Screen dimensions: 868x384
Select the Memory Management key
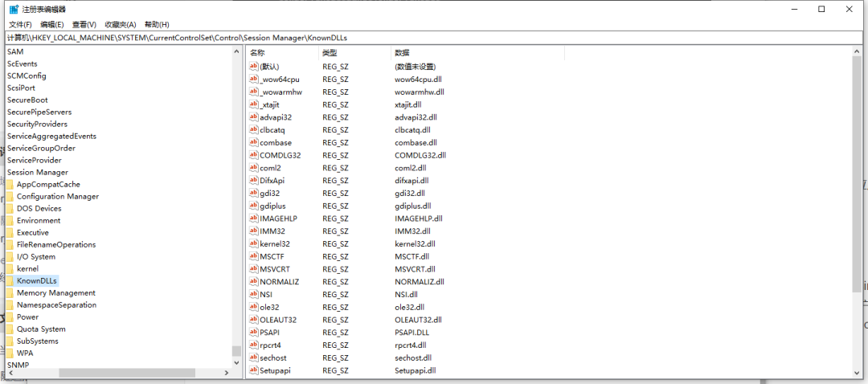pos(56,292)
